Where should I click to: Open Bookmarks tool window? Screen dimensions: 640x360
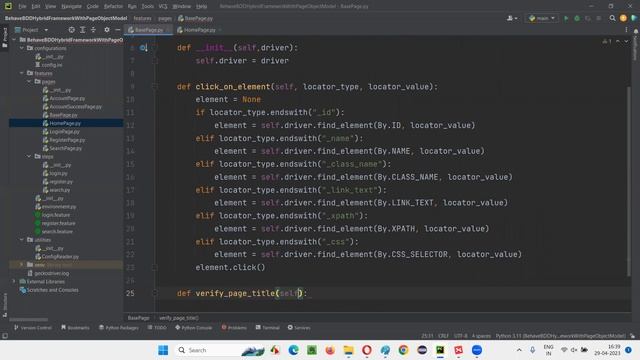(x=75, y=327)
